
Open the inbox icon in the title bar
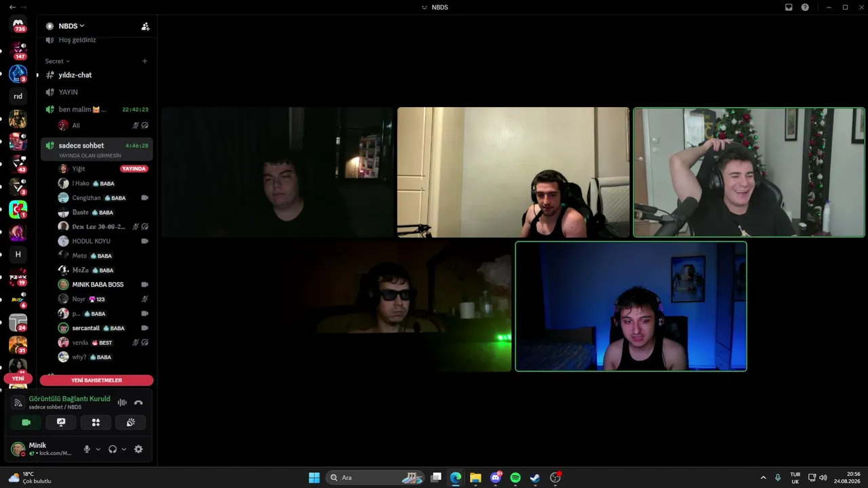coord(789,7)
